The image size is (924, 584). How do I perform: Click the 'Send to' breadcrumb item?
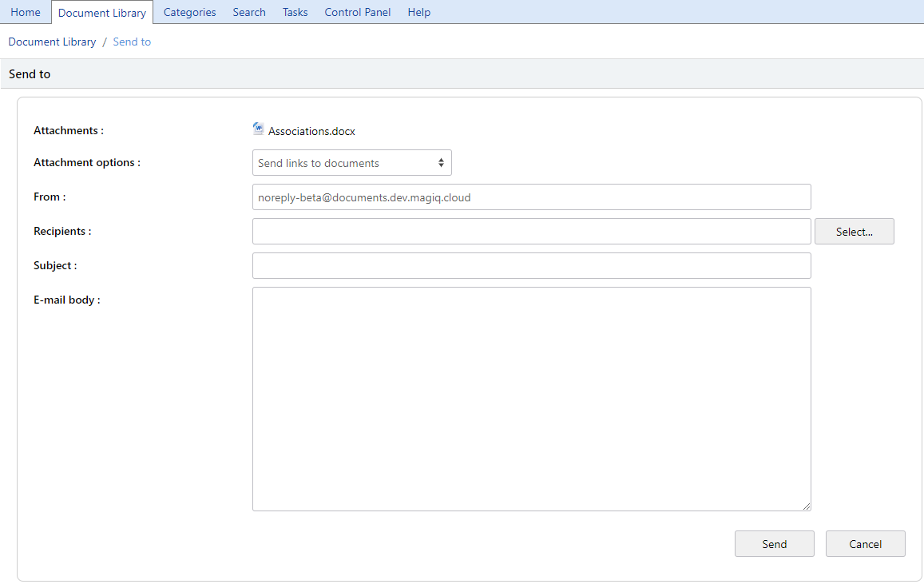(132, 42)
